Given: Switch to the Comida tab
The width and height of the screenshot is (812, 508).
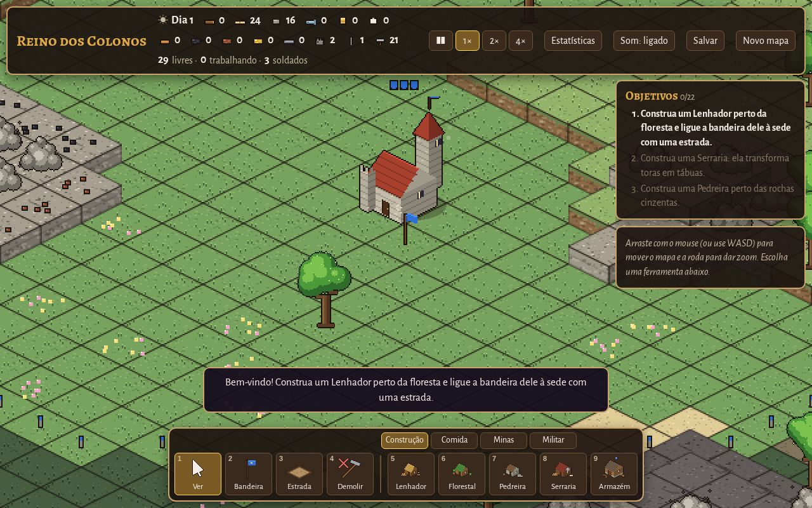Looking at the screenshot, I should [454, 440].
